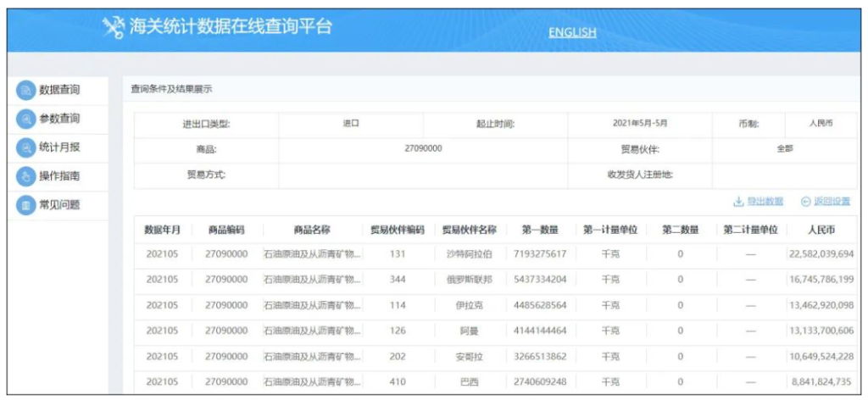Click the 起止时间 condition label
Screen dimensions: 868x400
coord(495,124)
